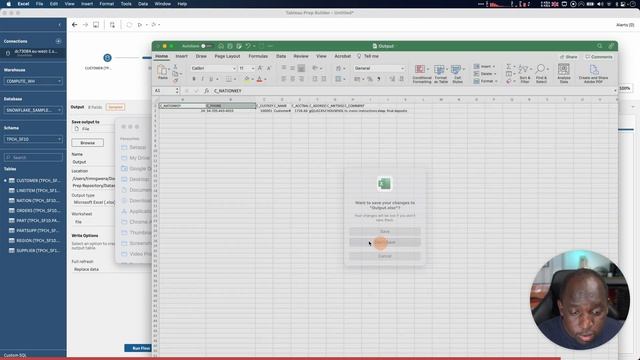The width and height of the screenshot is (640, 360).
Task: Click the Name Box showing A1
Action: coord(166,91)
